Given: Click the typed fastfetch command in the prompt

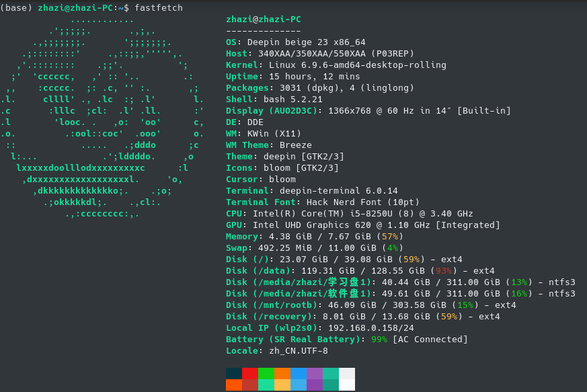Looking at the screenshot, I should (x=159, y=7).
